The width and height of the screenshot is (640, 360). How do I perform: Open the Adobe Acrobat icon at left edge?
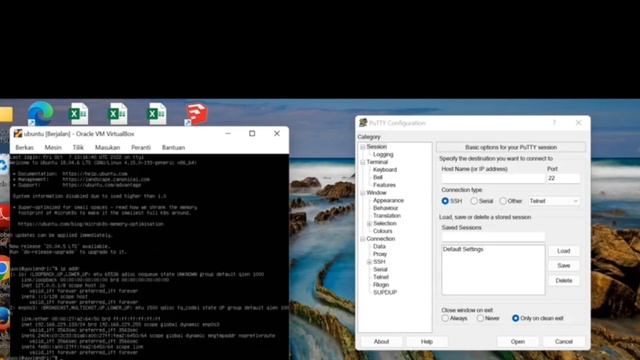4,216
